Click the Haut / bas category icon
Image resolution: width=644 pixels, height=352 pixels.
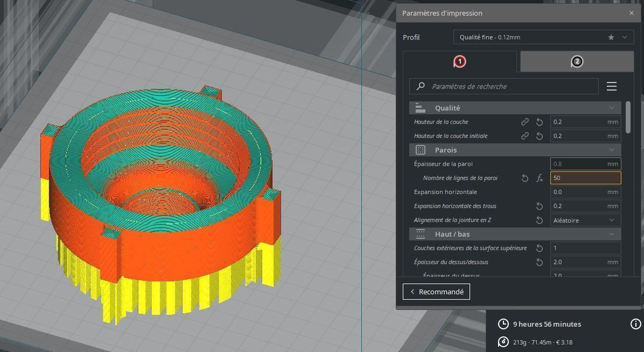420,234
